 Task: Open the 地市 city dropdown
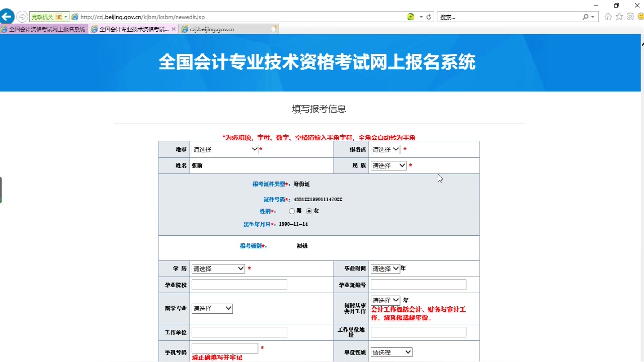[225, 149]
